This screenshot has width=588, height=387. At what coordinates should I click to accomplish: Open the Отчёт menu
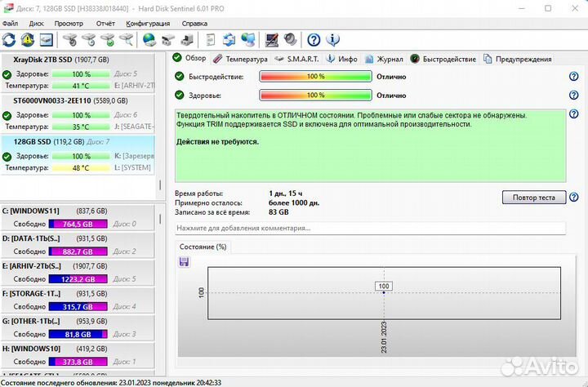(105, 24)
